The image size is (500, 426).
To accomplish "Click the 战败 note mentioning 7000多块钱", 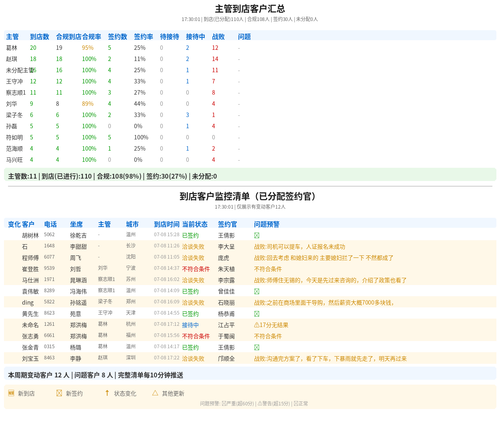I will pos(324,303).
